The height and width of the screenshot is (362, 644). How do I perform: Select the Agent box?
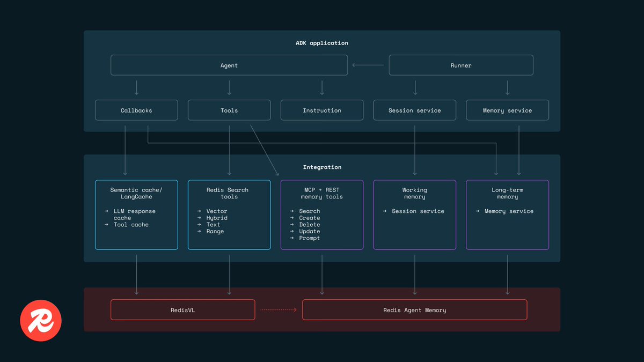[229, 65]
